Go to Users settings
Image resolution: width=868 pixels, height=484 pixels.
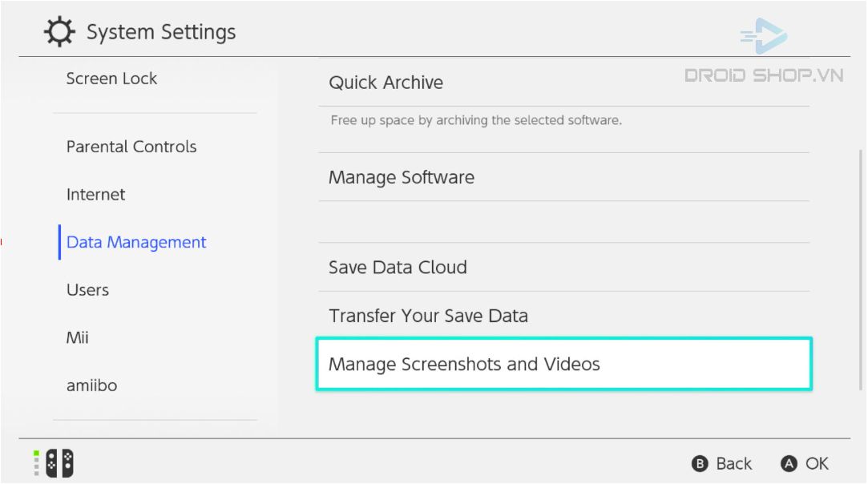pos(87,290)
